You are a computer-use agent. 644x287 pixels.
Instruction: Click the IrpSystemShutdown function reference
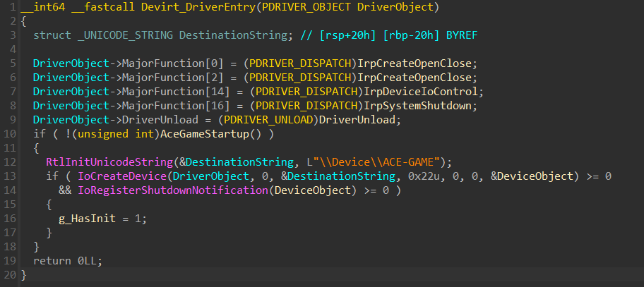click(418, 106)
